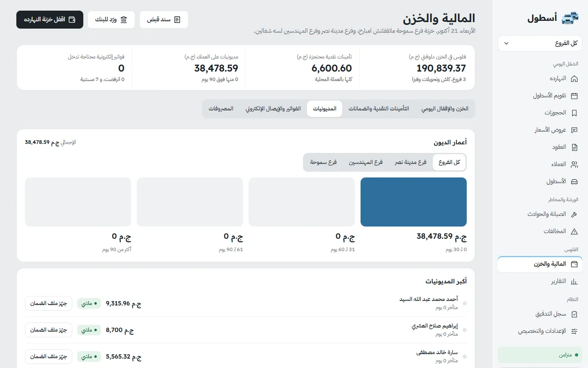
Task: Filter debts by فرع سموحة
Action: [x=323, y=162]
